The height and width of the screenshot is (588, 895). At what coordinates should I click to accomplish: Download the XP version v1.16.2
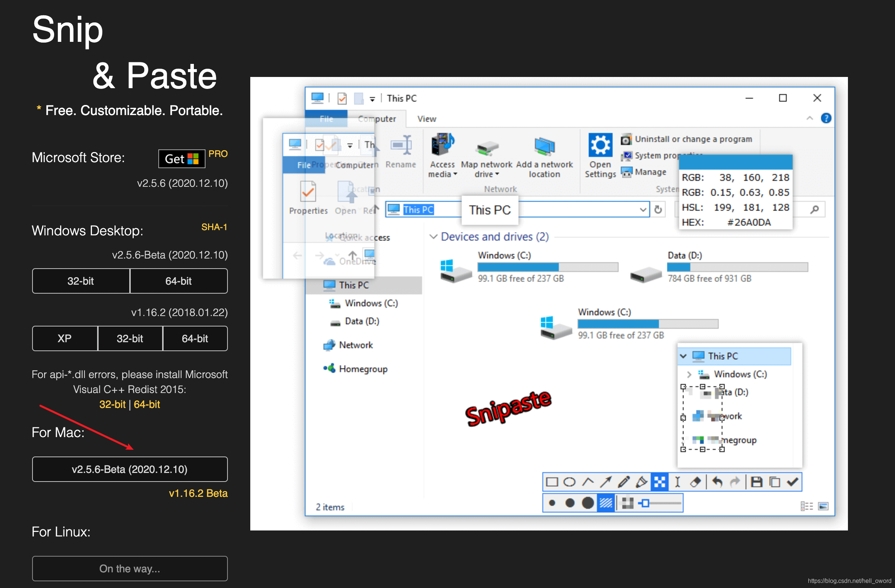65,338
